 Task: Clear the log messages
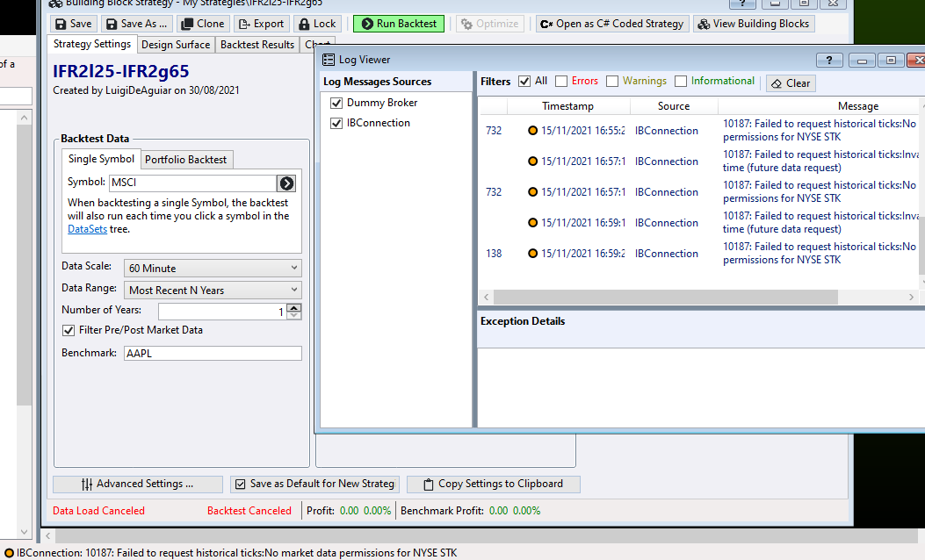tap(791, 83)
